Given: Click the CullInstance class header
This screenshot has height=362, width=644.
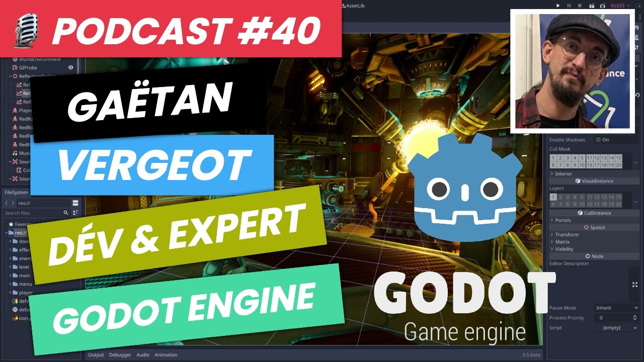Looking at the screenshot, I should [x=594, y=213].
